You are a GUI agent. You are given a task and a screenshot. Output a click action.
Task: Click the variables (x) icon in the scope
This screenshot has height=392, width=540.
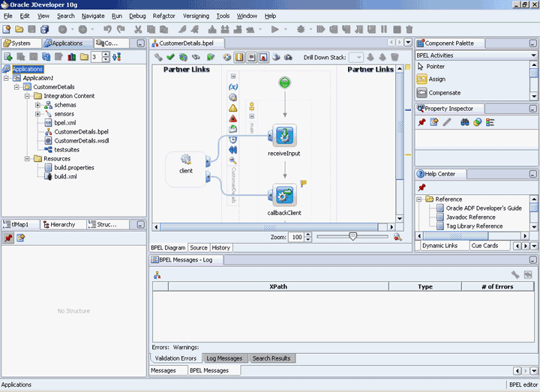click(232, 87)
